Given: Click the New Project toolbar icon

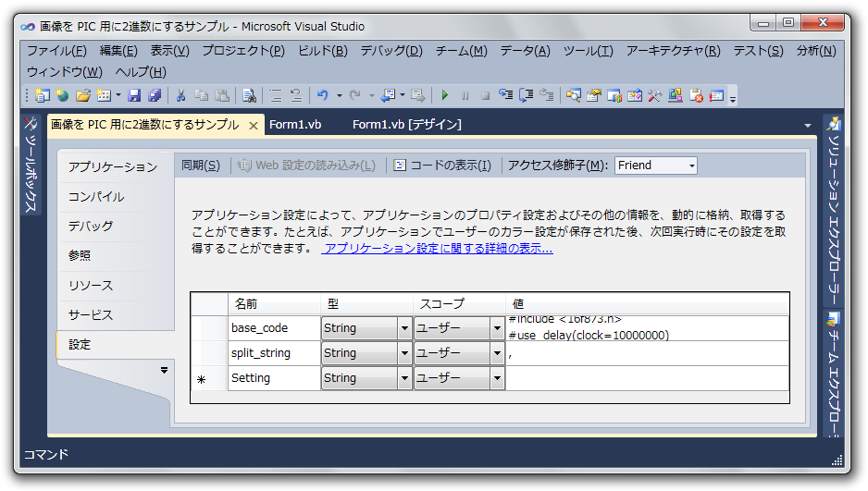Looking at the screenshot, I should 42,95.
